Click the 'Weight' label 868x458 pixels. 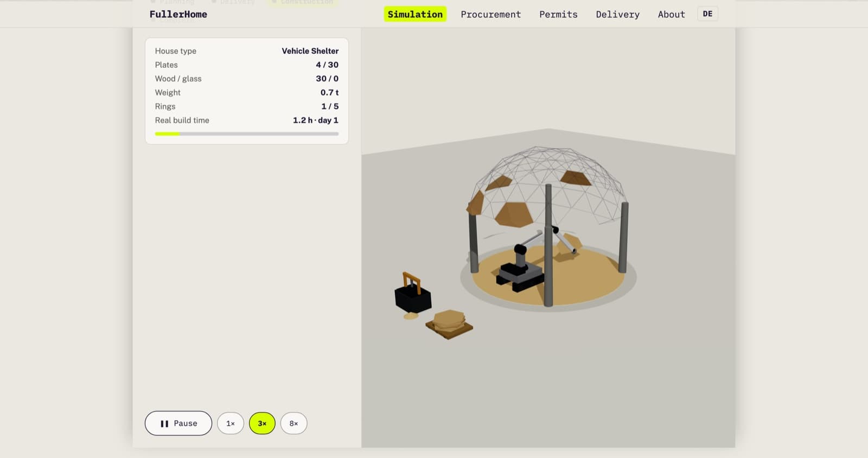[x=168, y=93]
